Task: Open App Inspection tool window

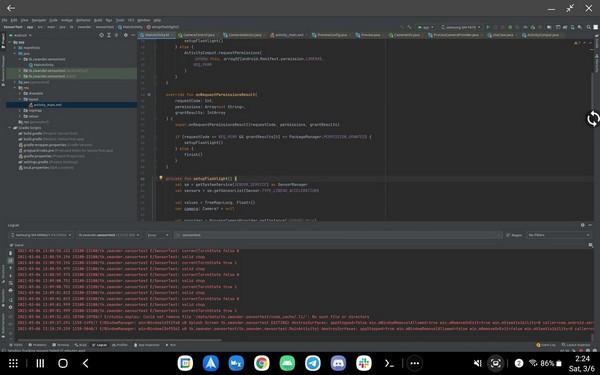Action: (147, 345)
